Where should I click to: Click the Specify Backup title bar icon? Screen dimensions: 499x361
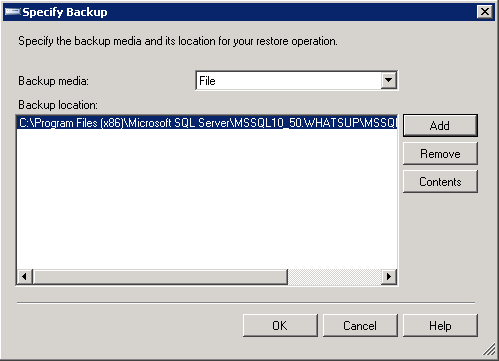tap(12, 12)
